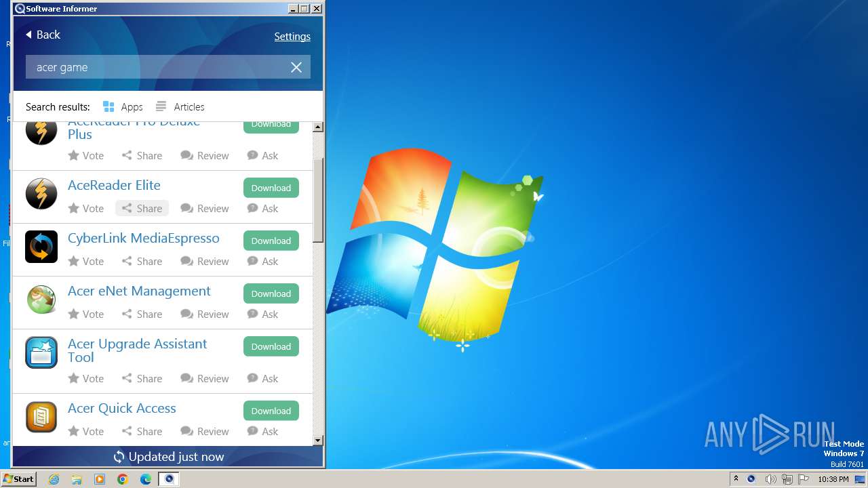Open the Windows Start menu
The height and width of the screenshot is (488, 868).
coord(18,479)
